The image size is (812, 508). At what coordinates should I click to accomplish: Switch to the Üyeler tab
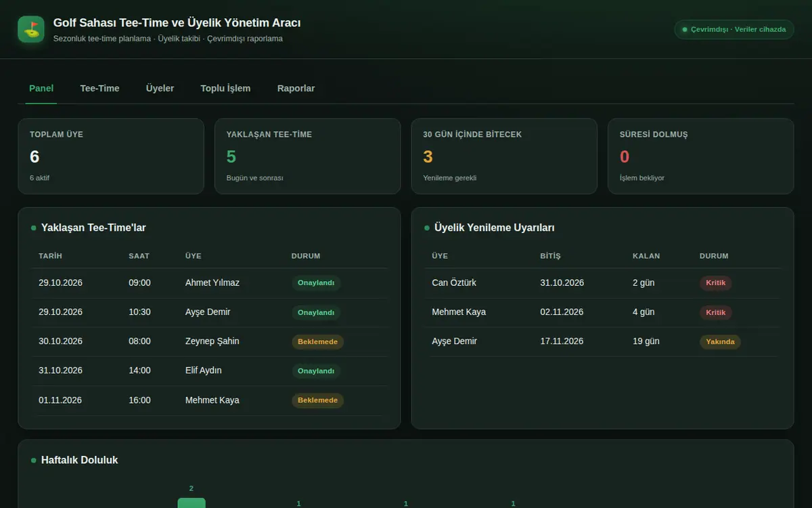tap(160, 88)
